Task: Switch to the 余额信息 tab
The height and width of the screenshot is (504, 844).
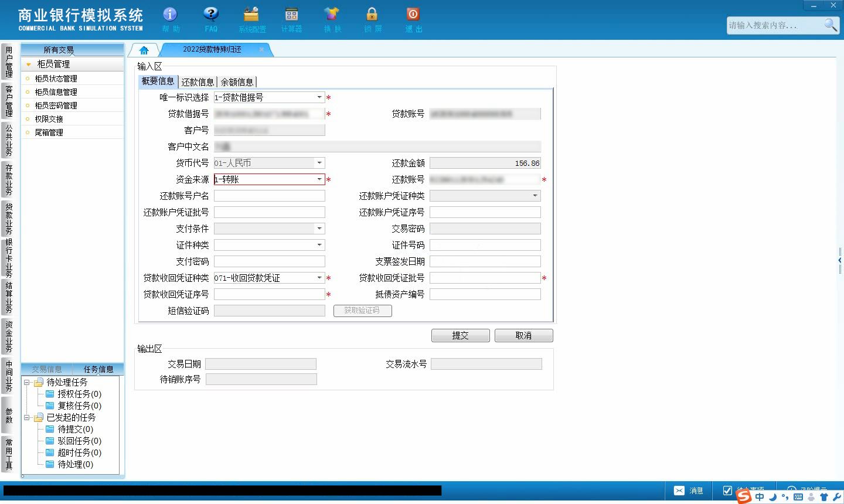Action: point(237,82)
